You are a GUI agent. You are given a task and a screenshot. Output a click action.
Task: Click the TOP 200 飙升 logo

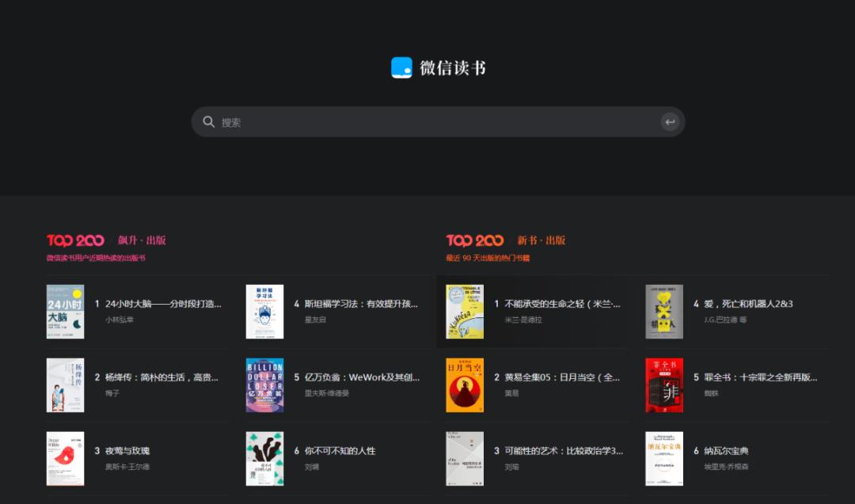pos(75,241)
